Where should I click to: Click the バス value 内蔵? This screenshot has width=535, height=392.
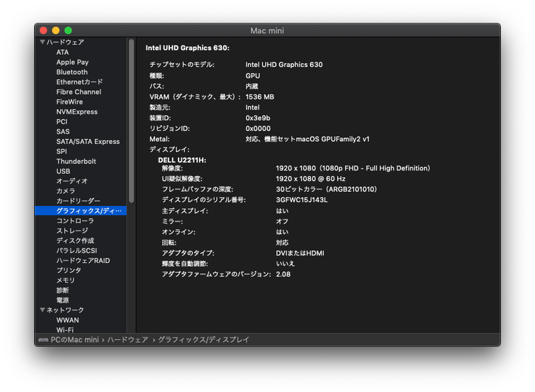click(252, 86)
